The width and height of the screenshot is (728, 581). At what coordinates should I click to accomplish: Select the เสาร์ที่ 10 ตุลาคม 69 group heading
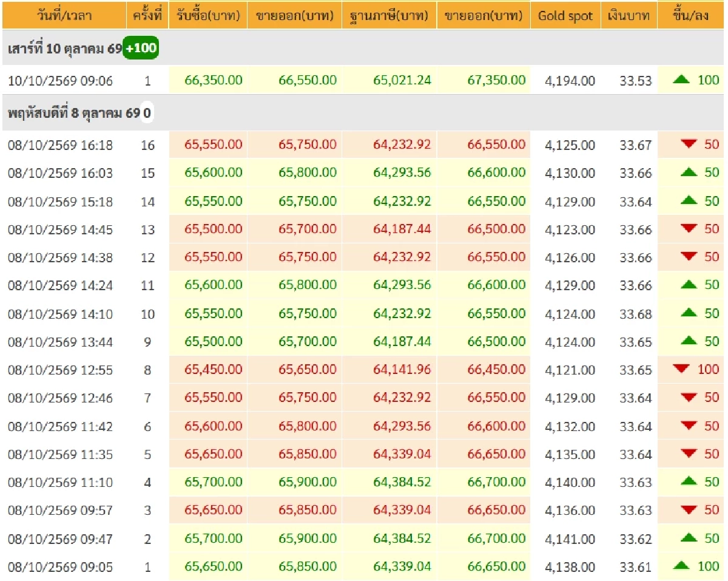click(65, 49)
